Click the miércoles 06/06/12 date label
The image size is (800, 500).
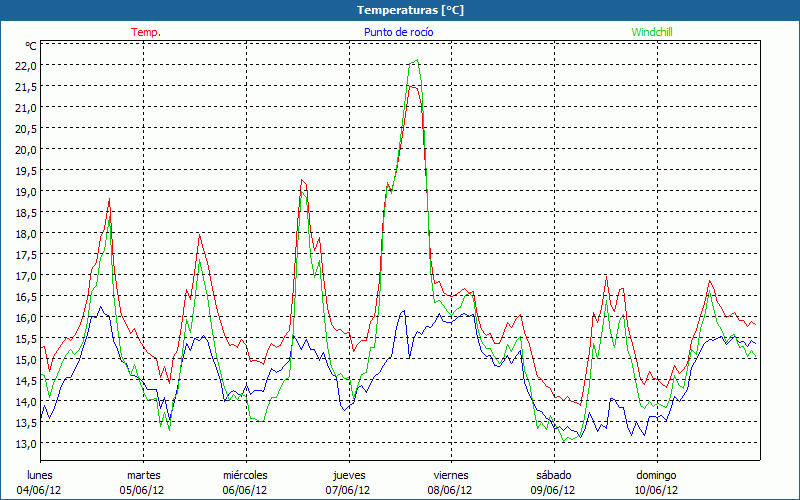coord(245,482)
